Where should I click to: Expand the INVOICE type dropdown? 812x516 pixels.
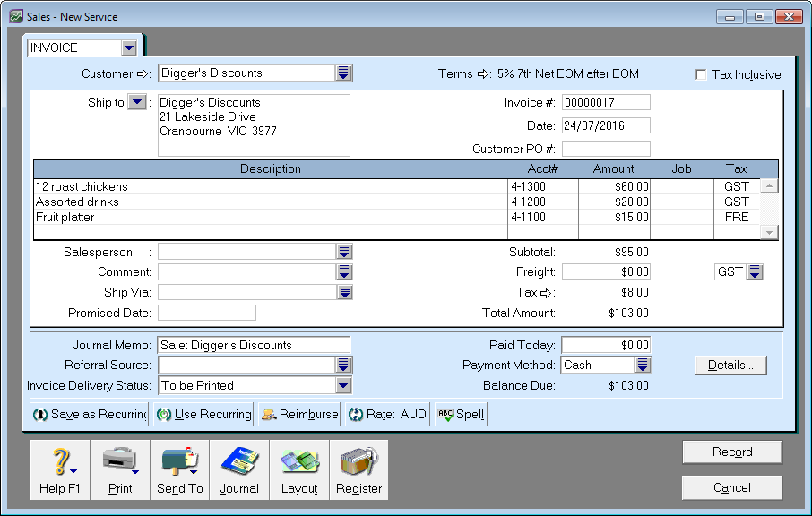pos(129,47)
